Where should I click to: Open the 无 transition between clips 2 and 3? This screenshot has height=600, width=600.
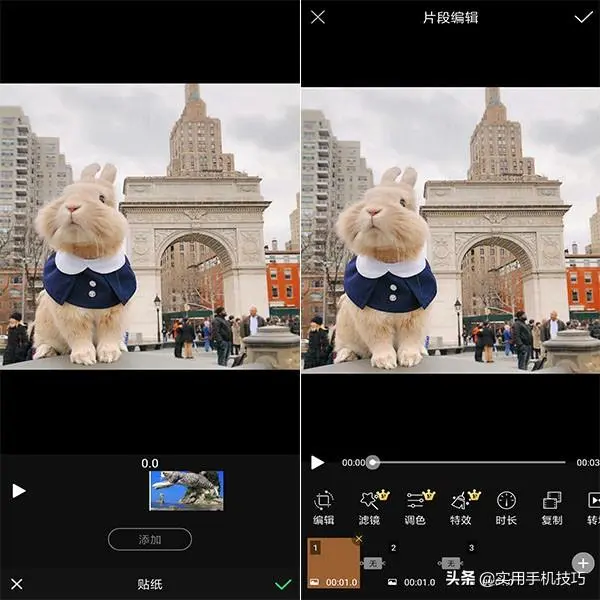[x=450, y=563]
